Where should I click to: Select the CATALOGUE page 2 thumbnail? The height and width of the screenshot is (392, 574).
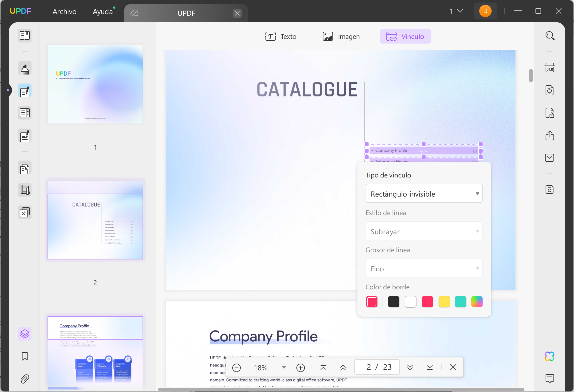(95, 220)
